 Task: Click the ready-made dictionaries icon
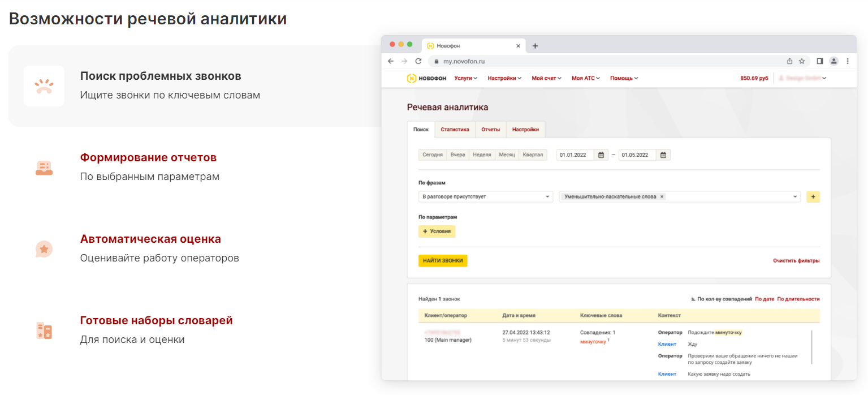44,330
